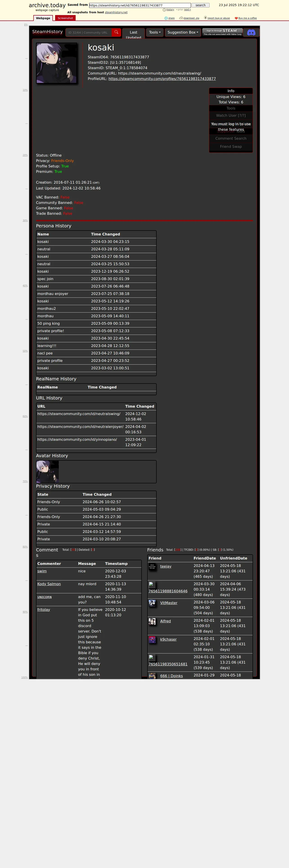Screen dimensions: 289x868
Task: Select persona row 'nacl pee'
Action: coord(96,353)
